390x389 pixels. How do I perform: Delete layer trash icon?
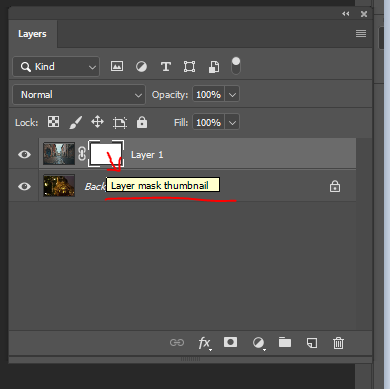tap(338, 343)
